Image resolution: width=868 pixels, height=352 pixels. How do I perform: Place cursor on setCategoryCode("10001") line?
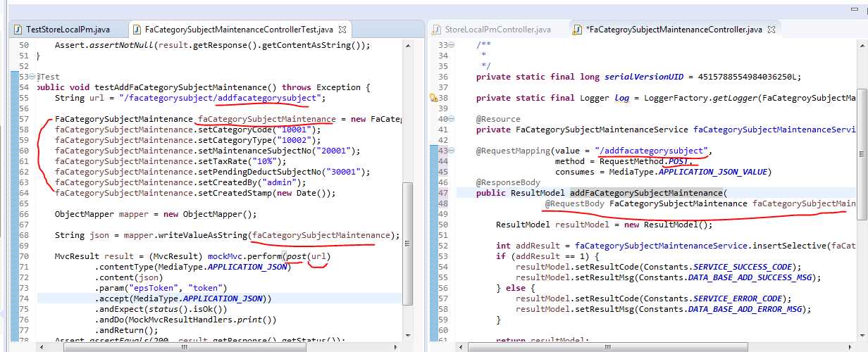(x=187, y=130)
